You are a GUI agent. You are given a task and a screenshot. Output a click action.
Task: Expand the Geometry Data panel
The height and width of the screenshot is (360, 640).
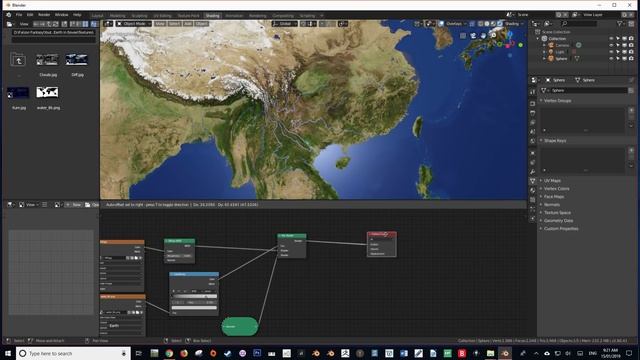click(558, 220)
